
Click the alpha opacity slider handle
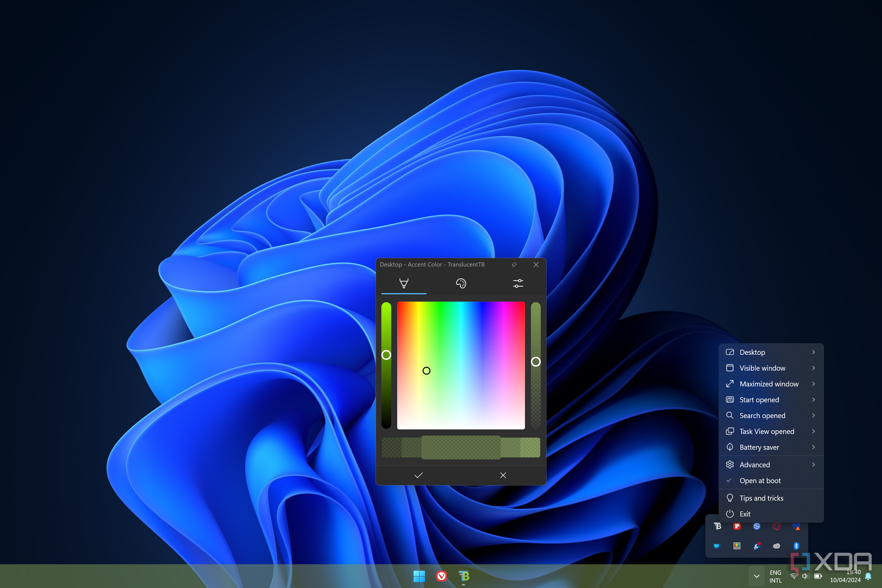tap(536, 362)
